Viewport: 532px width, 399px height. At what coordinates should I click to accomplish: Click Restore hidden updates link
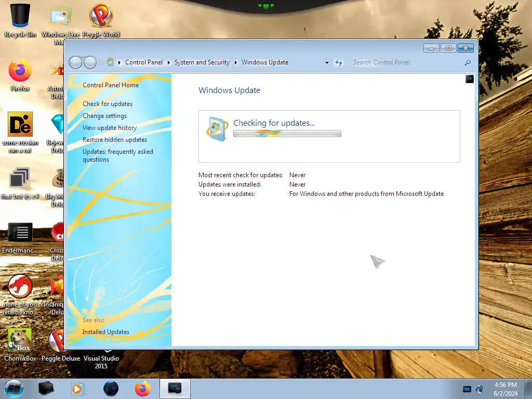(115, 139)
